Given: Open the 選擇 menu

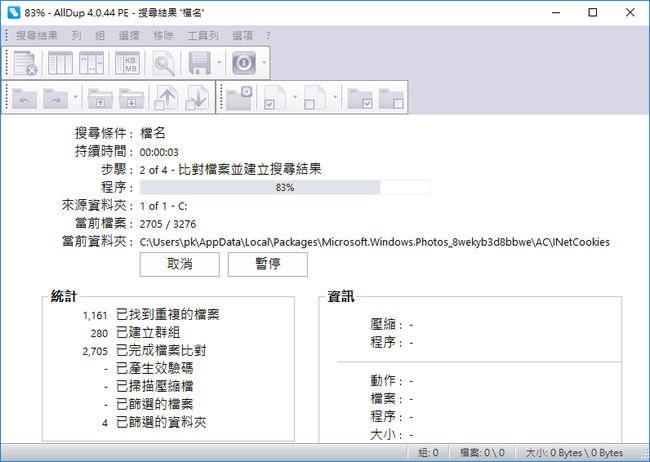Looking at the screenshot, I should coord(129,36).
